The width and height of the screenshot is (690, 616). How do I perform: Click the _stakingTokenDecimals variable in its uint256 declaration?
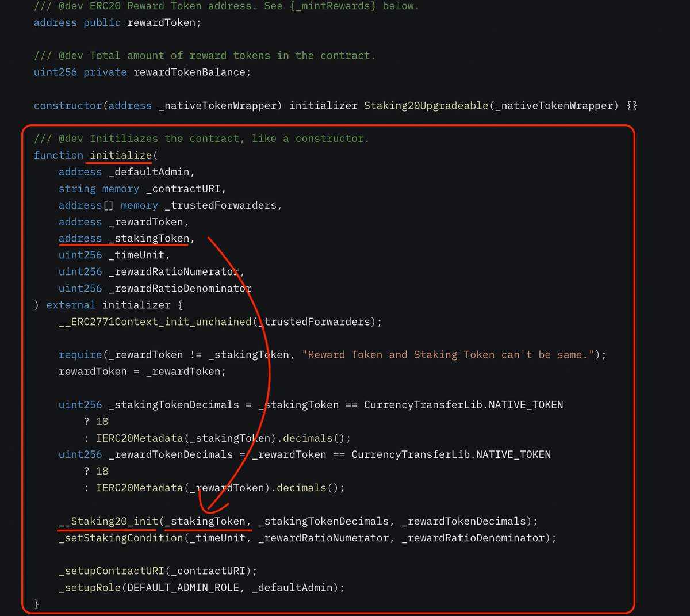(174, 405)
